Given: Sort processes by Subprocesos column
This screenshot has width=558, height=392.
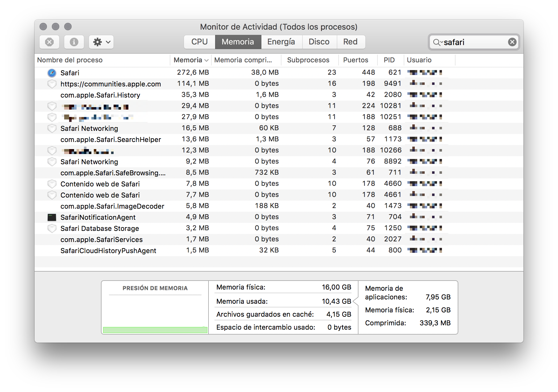Looking at the screenshot, I should pyautogui.click(x=308, y=60).
